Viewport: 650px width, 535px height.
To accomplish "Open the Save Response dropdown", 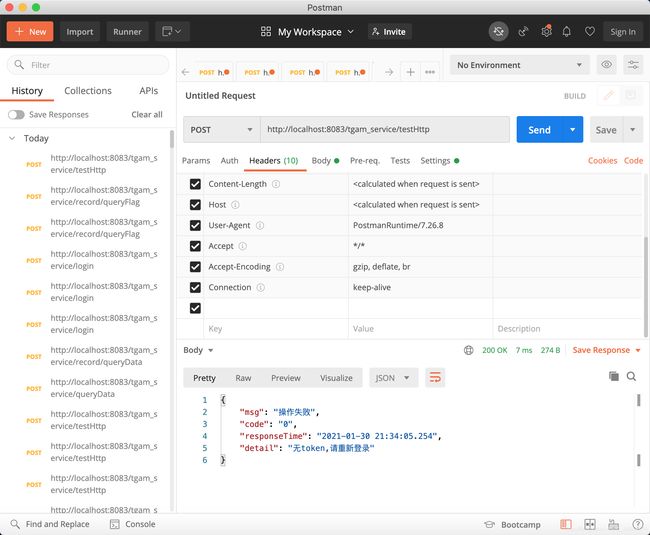I will pyautogui.click(x=606, y=350).
